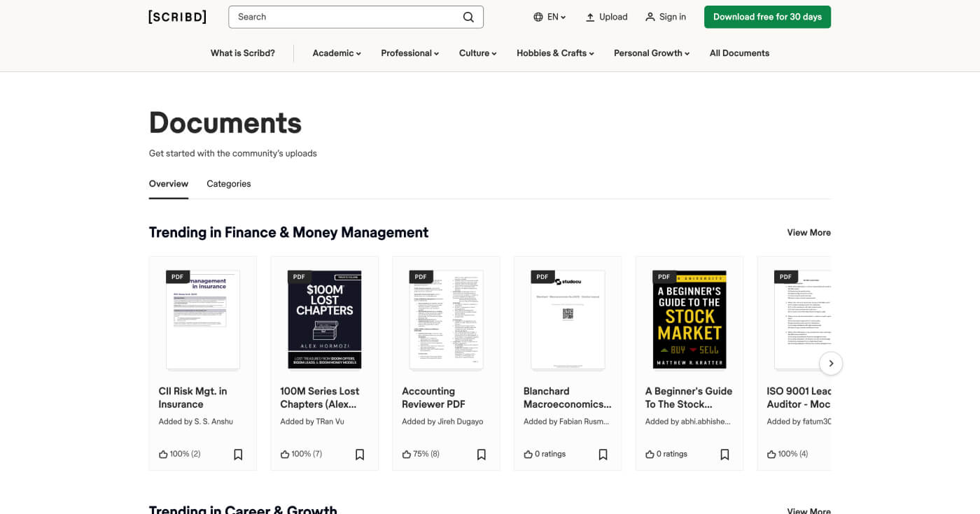Save A Beginner's Guide To The Stock Market
This screenshot has height=514, width=980.
(x=724, y=454)
